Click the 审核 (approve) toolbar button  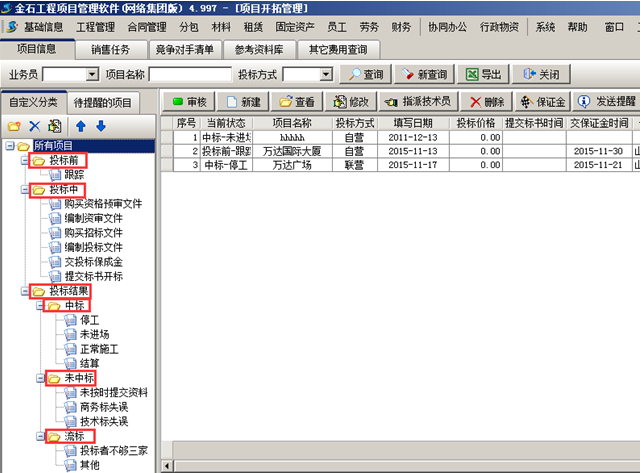(x=188, y=102)
